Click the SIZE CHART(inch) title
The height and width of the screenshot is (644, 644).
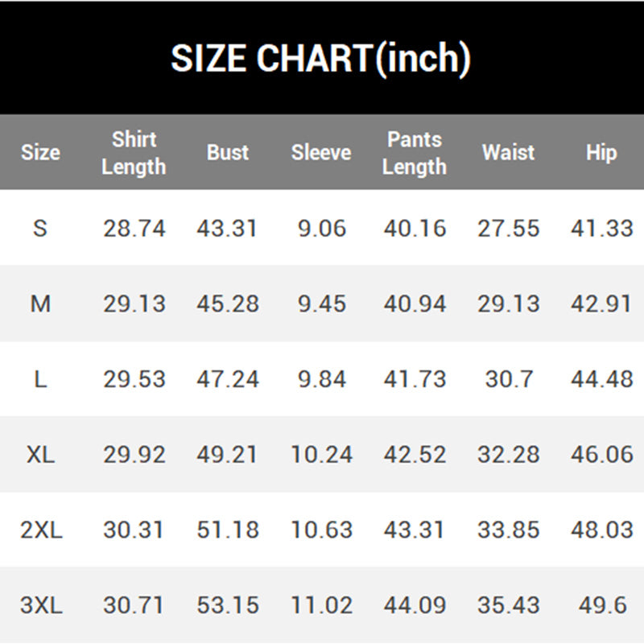[320, 59]
